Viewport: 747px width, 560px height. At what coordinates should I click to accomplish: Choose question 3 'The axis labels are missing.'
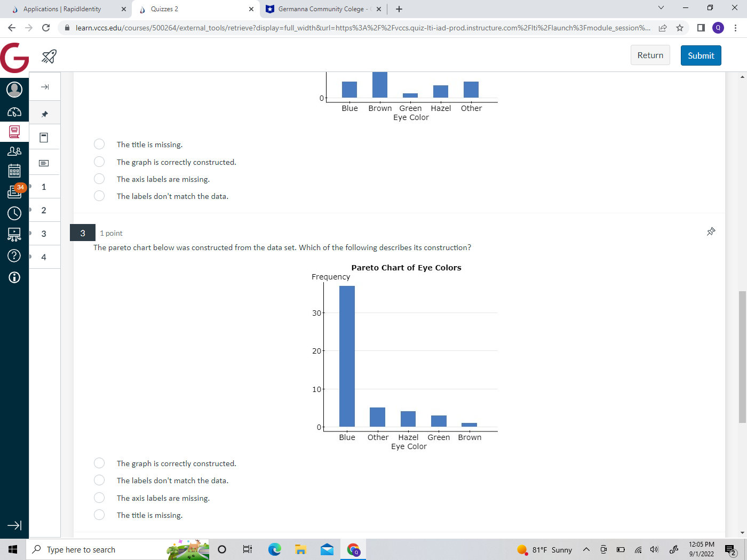pos(99,498)
